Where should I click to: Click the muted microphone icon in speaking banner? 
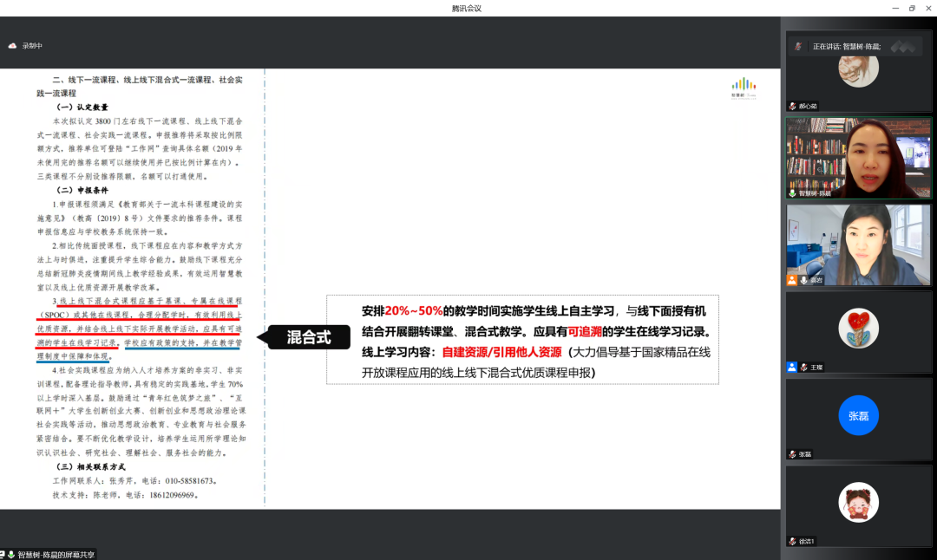797,47
